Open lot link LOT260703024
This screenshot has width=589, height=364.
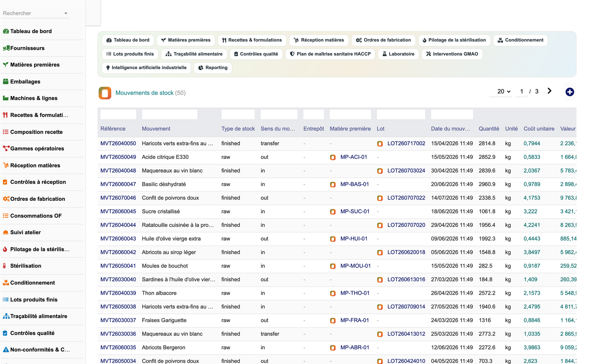406,171
